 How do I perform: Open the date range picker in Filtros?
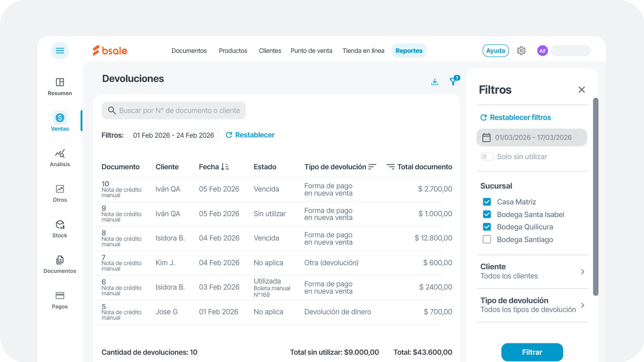click(531, 138)
